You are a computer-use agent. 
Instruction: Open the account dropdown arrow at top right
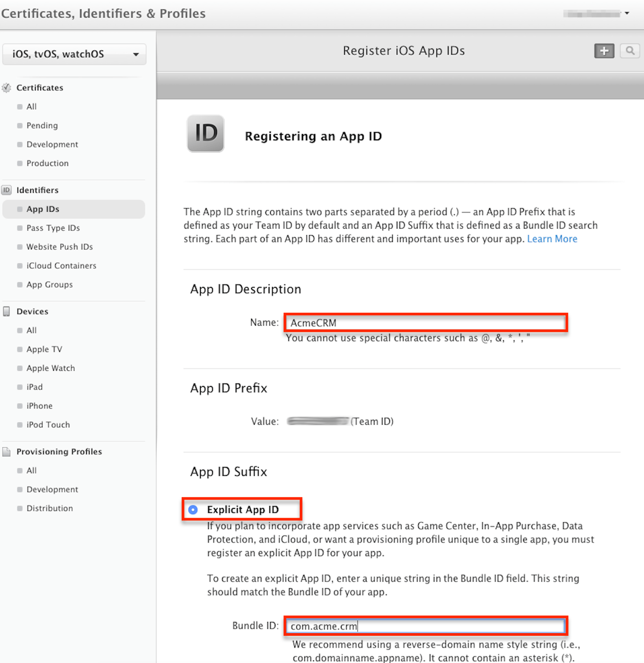click(x=627, y=13)
